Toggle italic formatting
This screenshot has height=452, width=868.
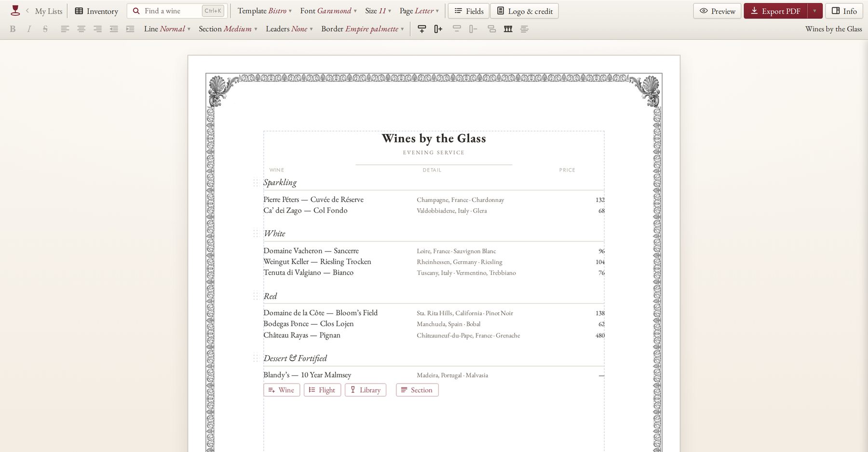29,29
